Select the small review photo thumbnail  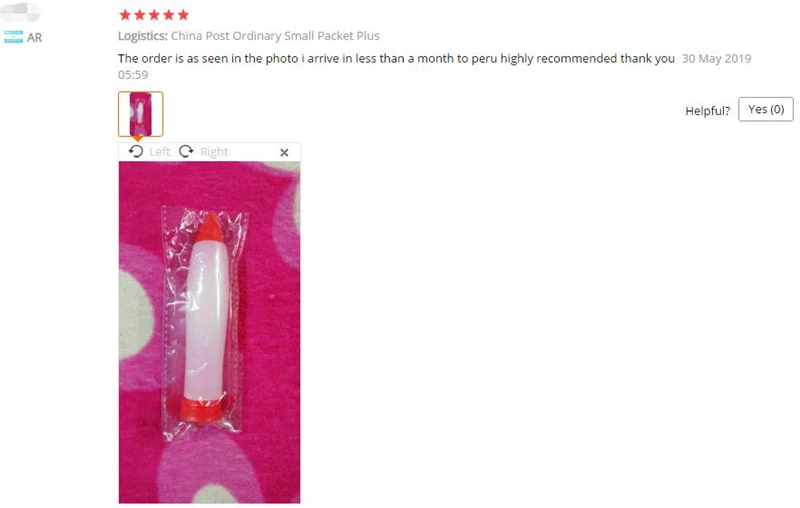coord(140,114)
